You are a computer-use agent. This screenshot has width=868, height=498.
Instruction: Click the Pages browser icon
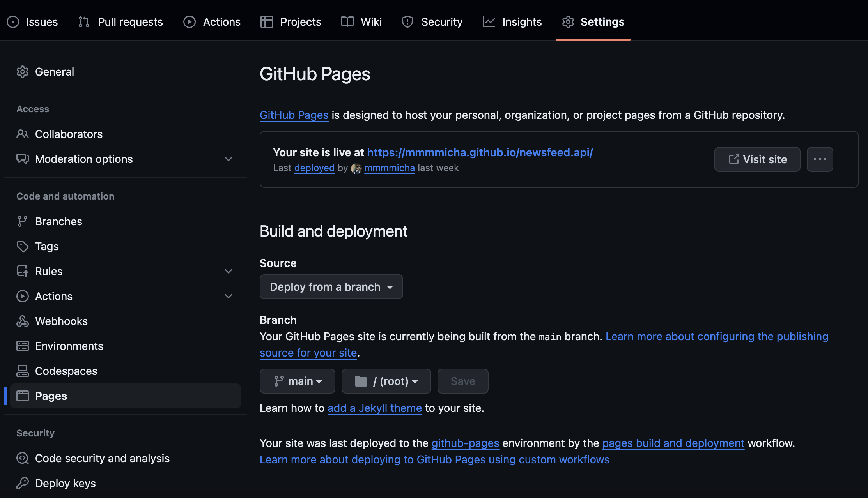[x=23, y=396]
